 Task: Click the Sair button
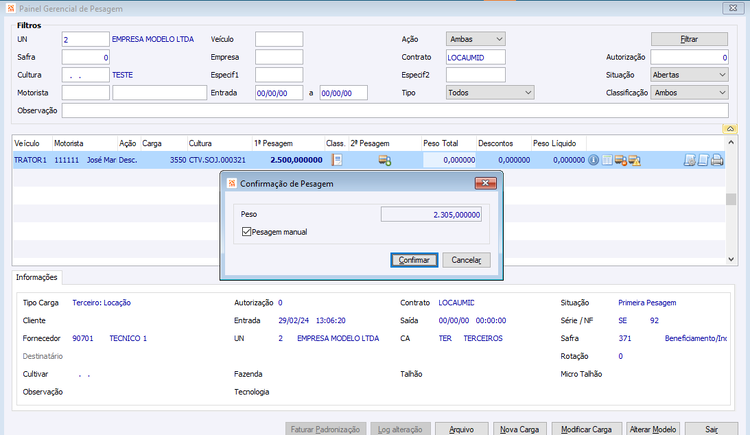711,429
